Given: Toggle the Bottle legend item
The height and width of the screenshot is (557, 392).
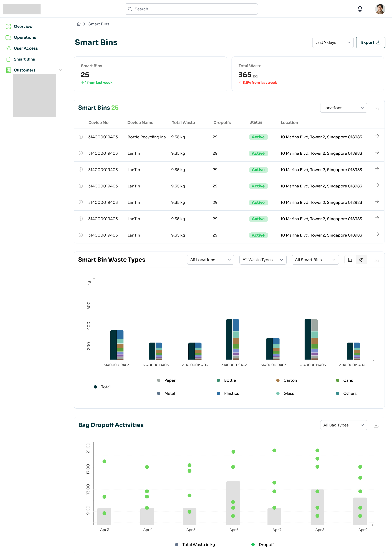Looking at the screenshot, I should pos(226,380).
